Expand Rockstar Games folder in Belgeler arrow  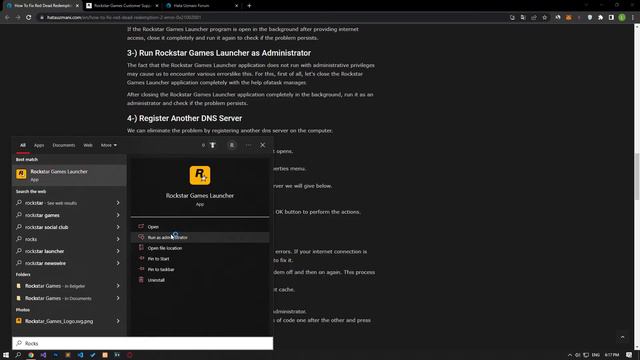coord(118,286)
